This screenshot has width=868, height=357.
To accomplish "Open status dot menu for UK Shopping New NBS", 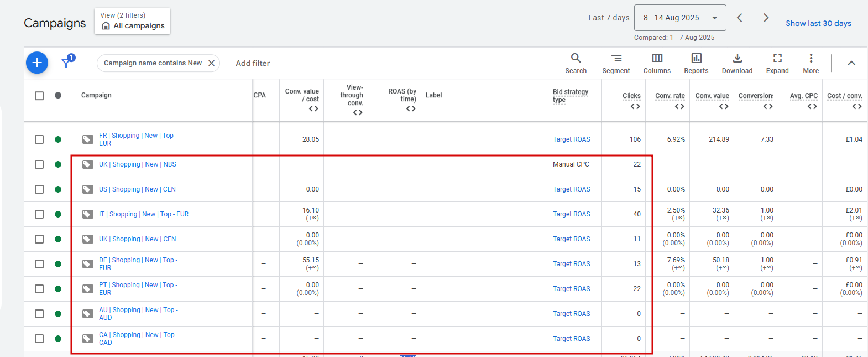I will [58, 164].
